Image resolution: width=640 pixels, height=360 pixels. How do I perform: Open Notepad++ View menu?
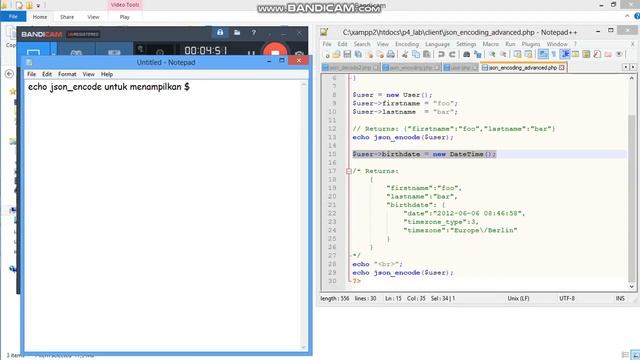(382, 44)
